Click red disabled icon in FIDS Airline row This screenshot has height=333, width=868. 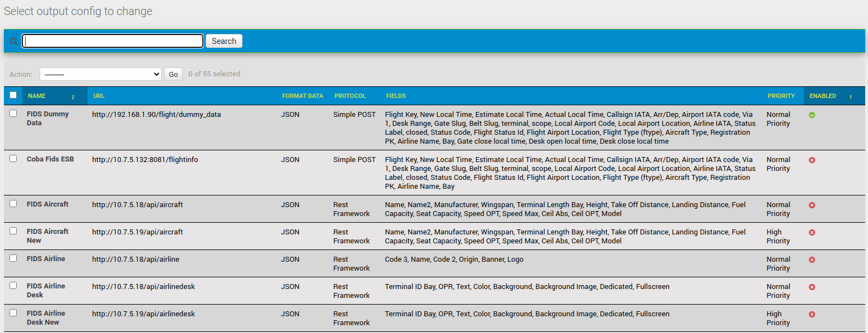pos(812,259)
